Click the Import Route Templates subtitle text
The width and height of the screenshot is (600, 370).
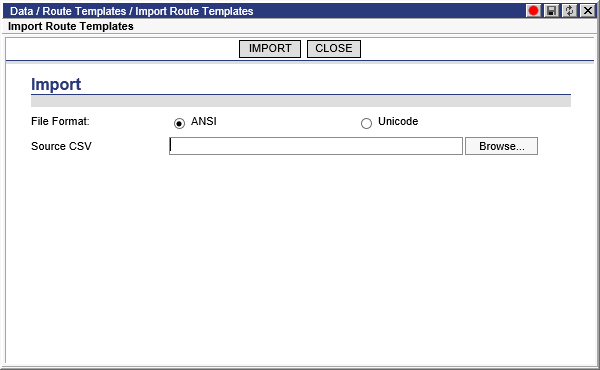71,26
